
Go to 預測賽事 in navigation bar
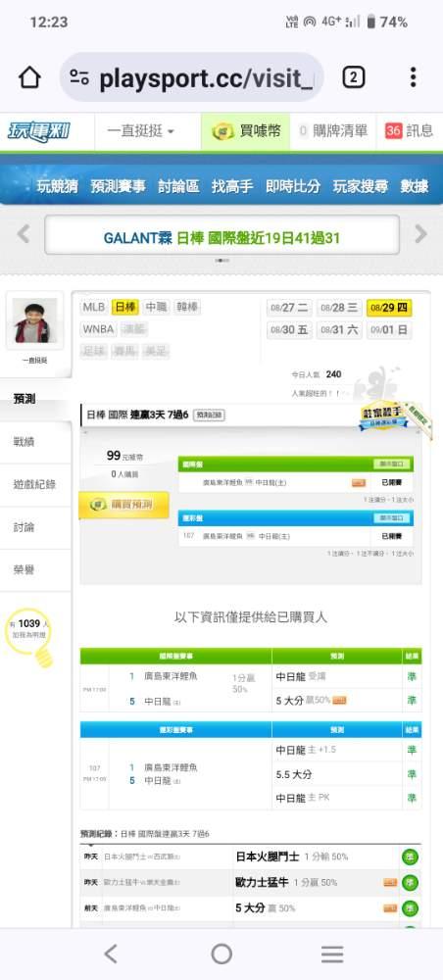click(118, 186)
